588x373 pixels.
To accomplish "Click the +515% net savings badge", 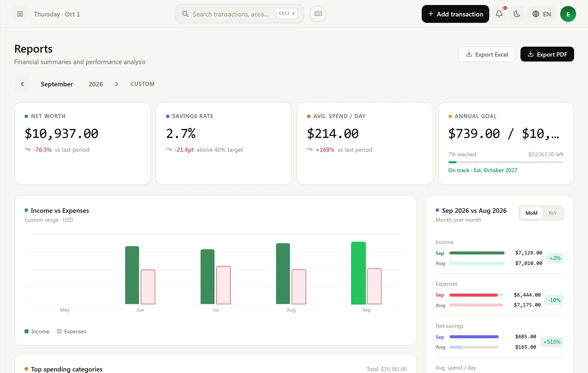I will tap(552, 342).
